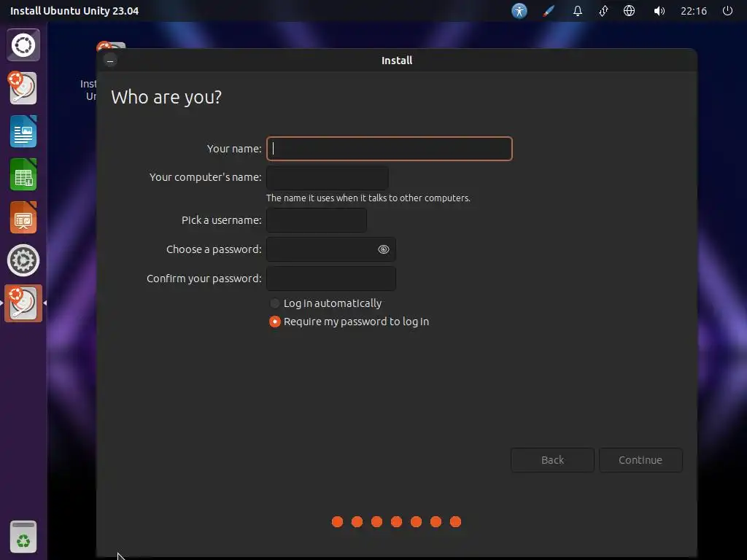Viewport: 747px width, 560px height.
Task: Click the Choose a password field
Action: click(331, 249)
